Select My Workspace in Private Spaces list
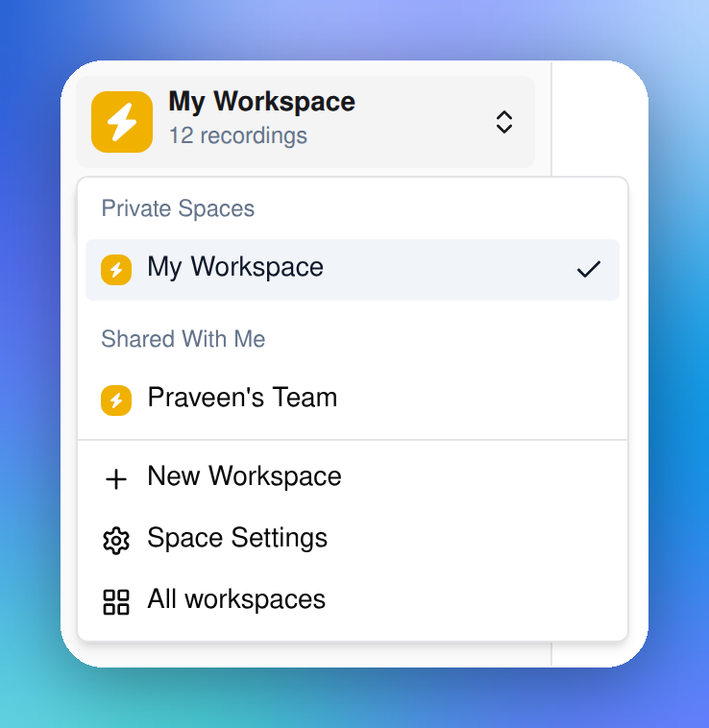Image resolution: width=709 pixels, height=728 pixels. point(353,270)
